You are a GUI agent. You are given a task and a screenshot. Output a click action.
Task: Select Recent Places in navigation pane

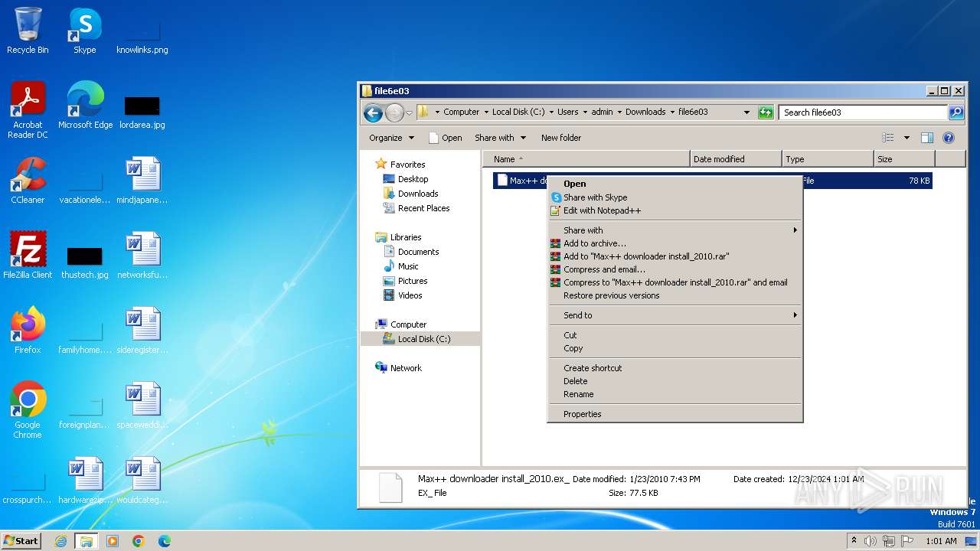pos(423,208)
